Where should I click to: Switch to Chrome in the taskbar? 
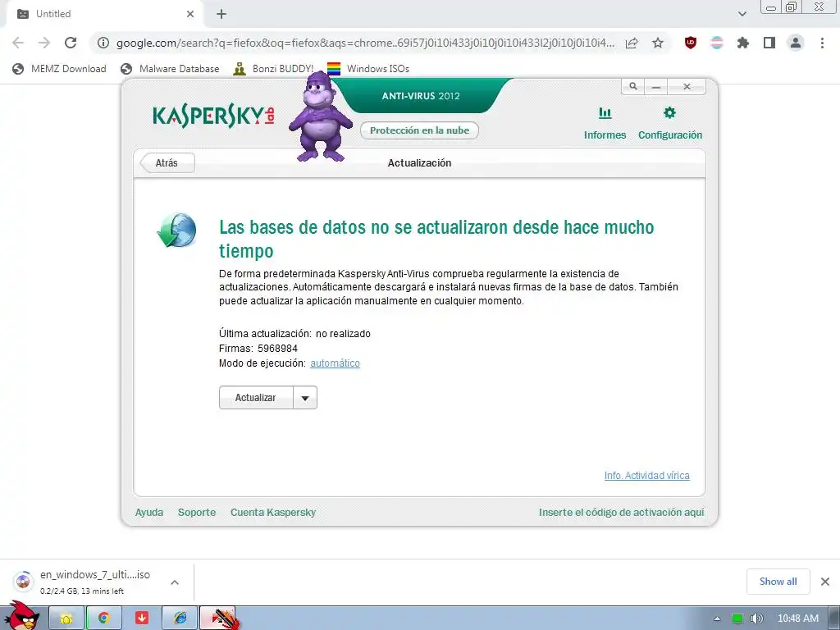click(104, 619)
